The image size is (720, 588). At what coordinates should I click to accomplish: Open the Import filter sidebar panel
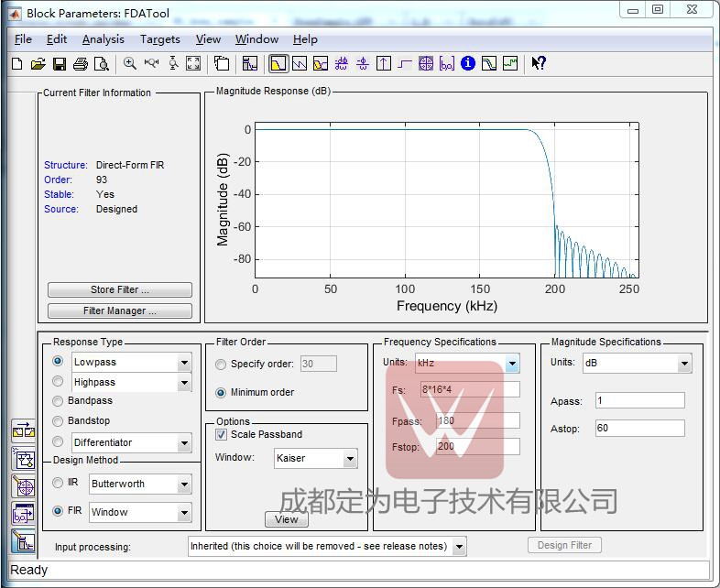coord(23,514)
